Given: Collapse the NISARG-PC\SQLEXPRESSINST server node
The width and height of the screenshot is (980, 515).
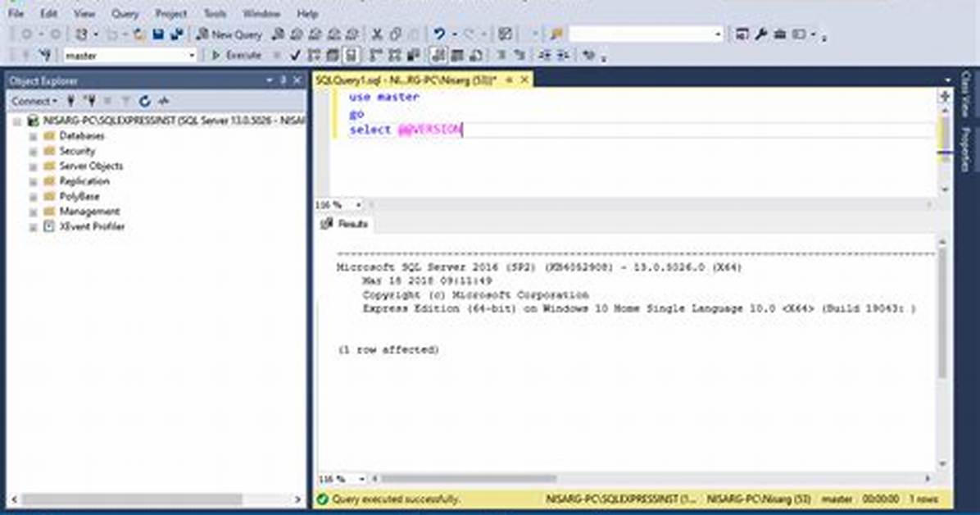Looking at the screenshot, I should [x=17, y=121].
